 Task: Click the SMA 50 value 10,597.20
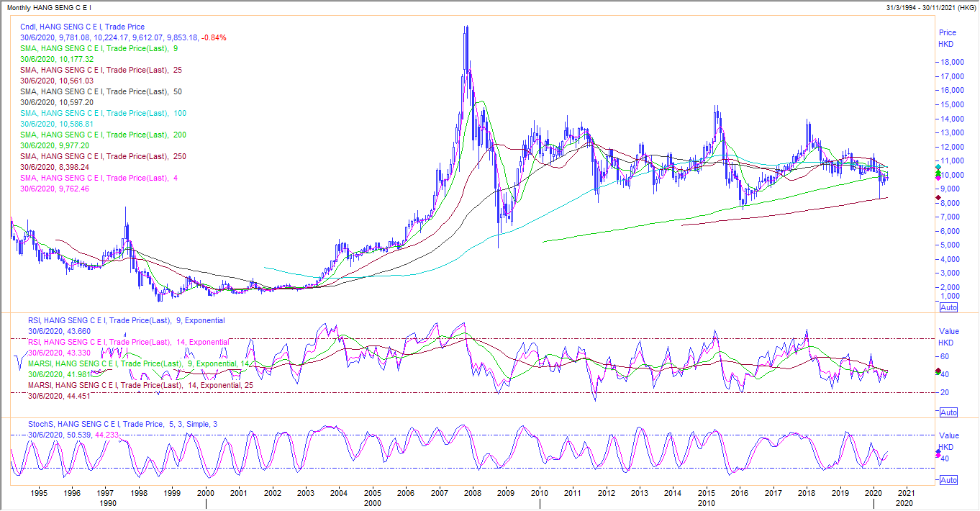pyautogui.click(x=76, y=102)
